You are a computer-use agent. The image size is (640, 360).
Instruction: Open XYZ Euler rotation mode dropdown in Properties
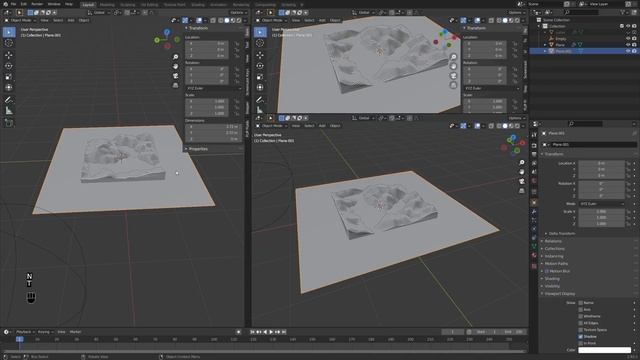click(602, 204)
